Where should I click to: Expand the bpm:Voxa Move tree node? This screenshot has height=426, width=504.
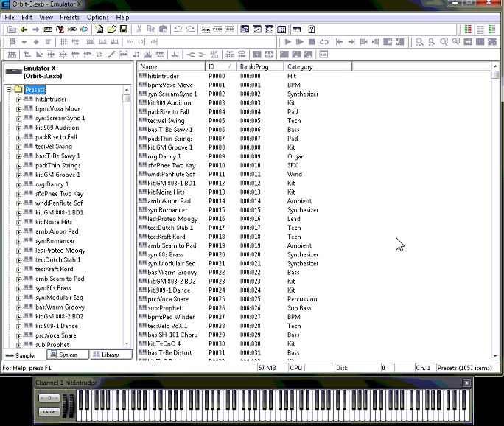18,109
